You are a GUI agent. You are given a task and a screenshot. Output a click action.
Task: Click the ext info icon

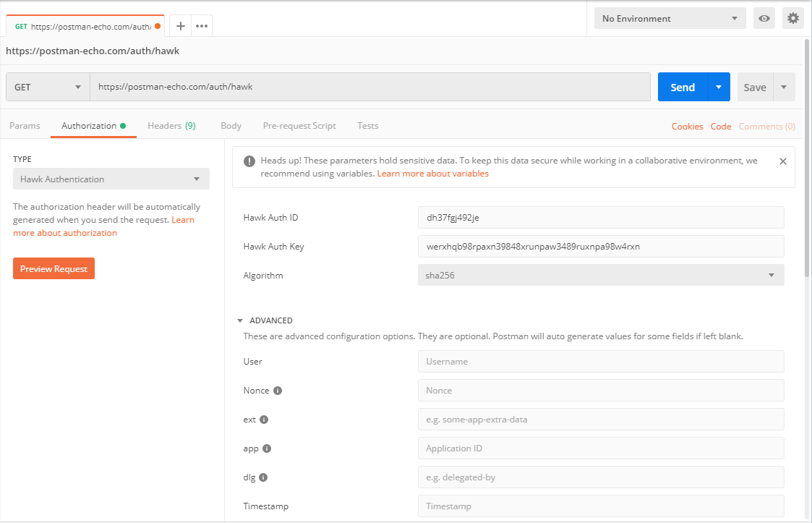(264, 420)
